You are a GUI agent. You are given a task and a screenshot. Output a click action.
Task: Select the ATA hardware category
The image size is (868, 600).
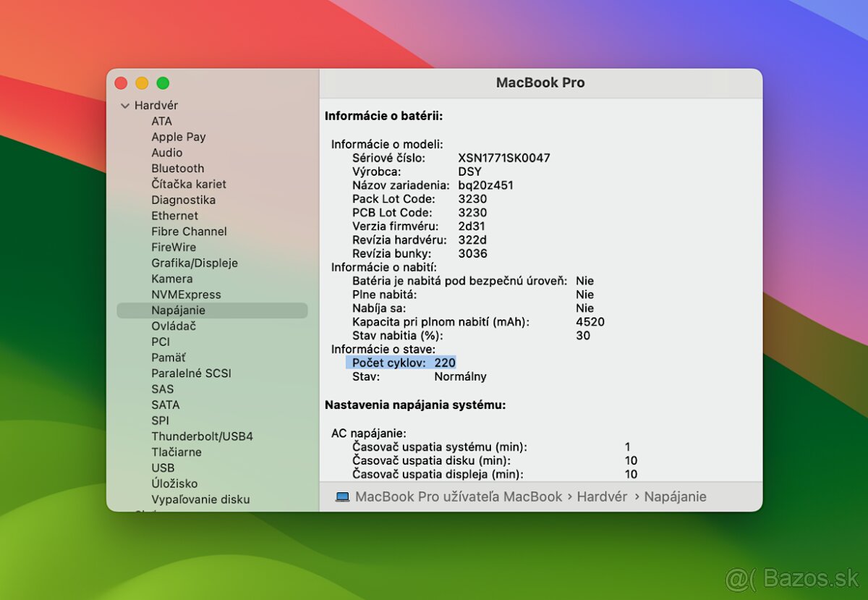(x=162, y=121)
